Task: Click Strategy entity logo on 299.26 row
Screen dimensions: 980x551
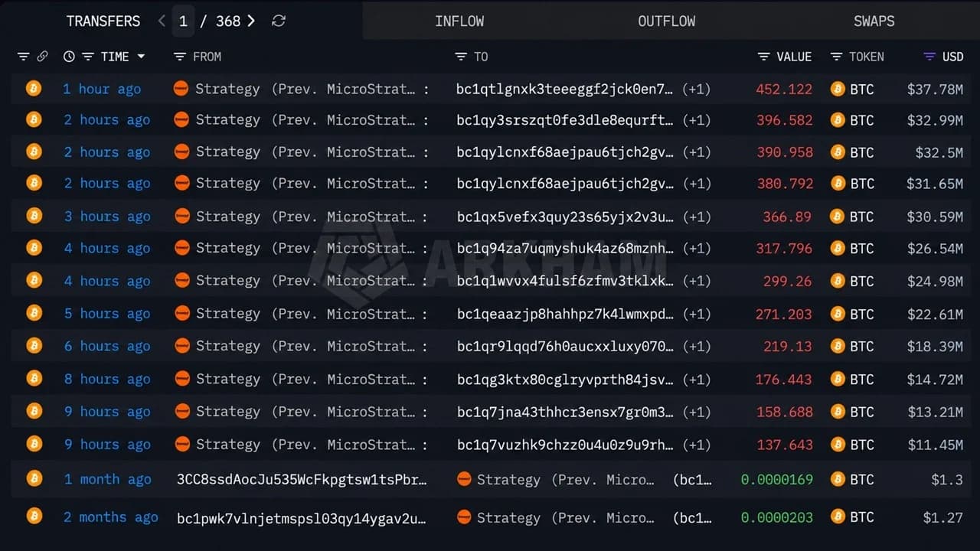Action: tap(181, 281)
